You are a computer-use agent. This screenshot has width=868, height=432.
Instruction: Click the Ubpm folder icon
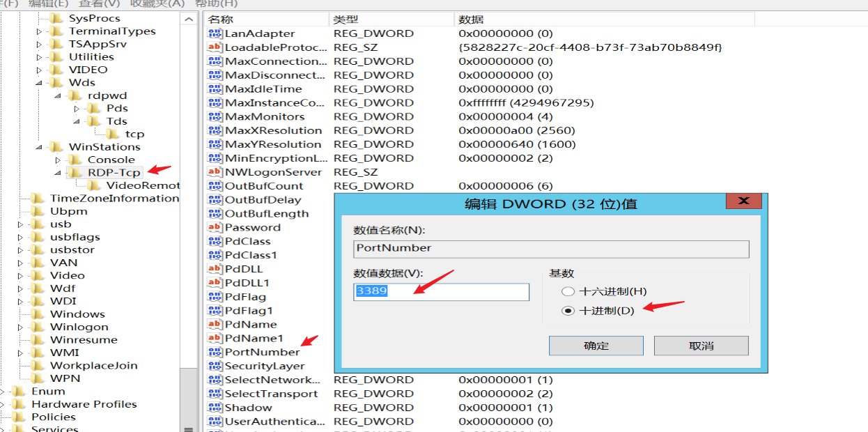click(38, 211)
